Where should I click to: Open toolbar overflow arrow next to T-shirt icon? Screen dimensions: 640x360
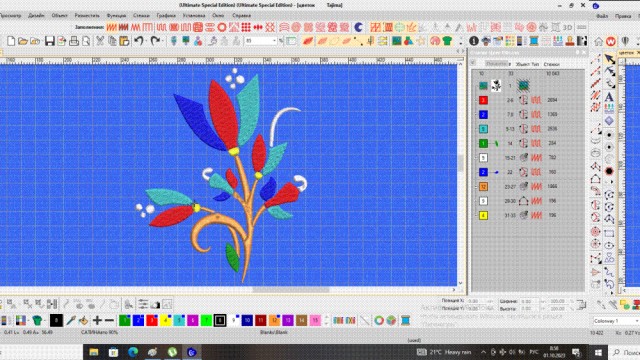461,41
